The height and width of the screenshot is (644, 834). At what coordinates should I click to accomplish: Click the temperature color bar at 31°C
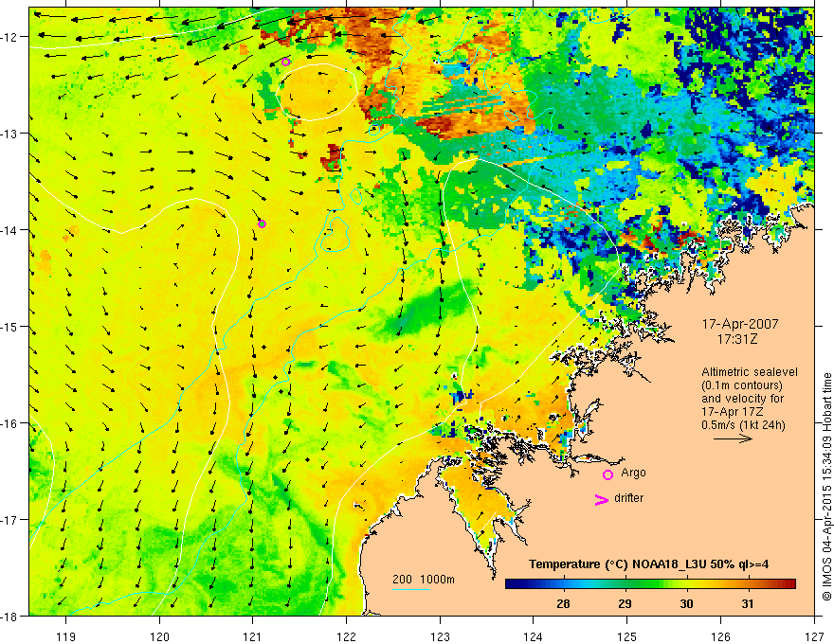(748, 584)
